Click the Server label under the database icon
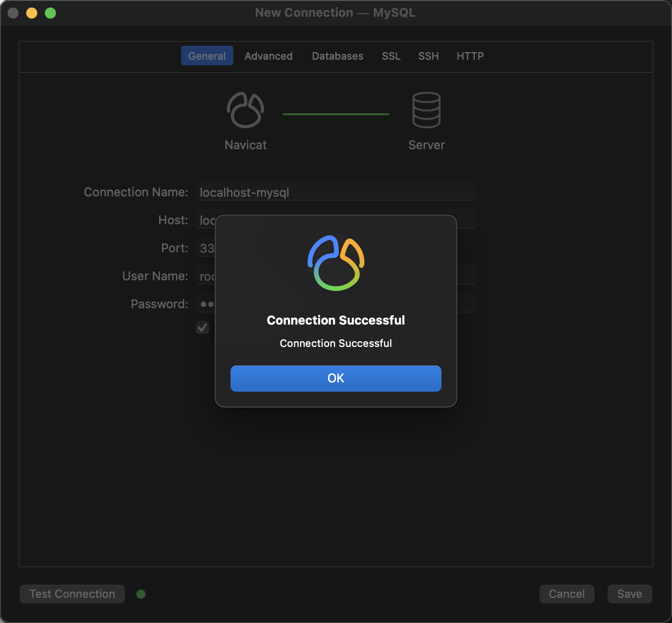The image size is (672, 623). pos(427,145)
